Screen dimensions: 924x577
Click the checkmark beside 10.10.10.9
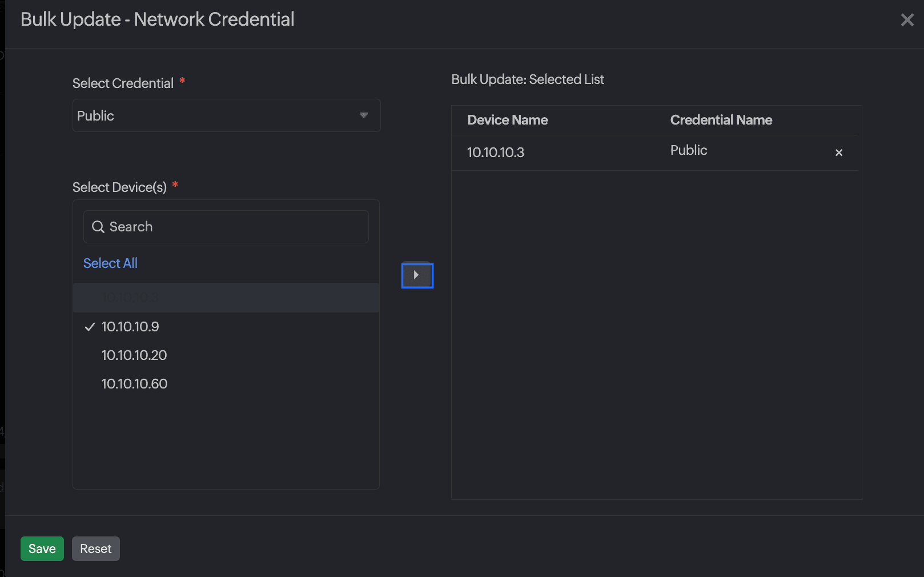90,327
